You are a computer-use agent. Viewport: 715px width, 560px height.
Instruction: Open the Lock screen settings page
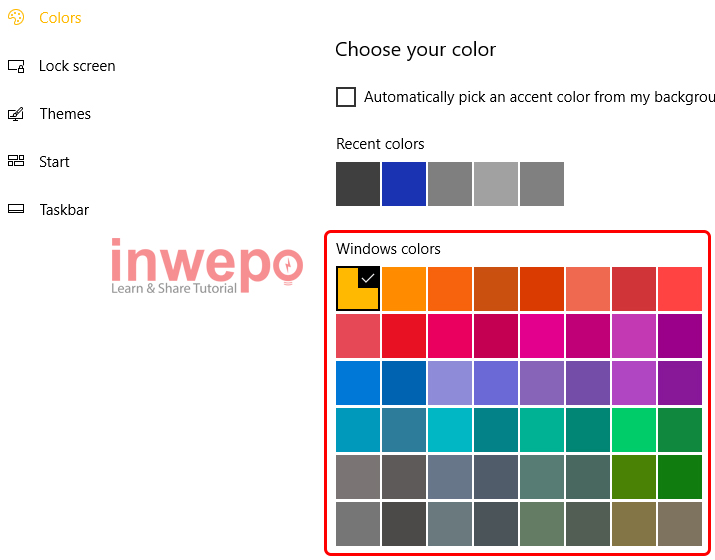(77, 66)
